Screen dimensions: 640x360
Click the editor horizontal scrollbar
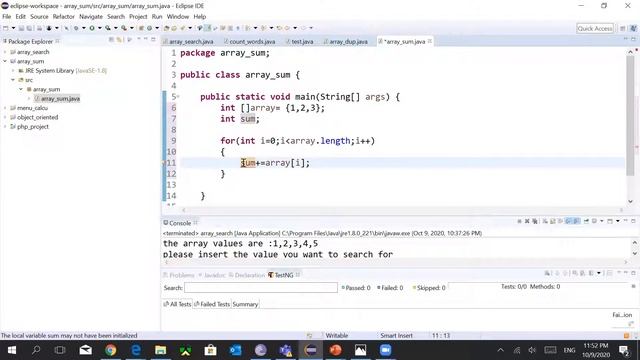402,210
